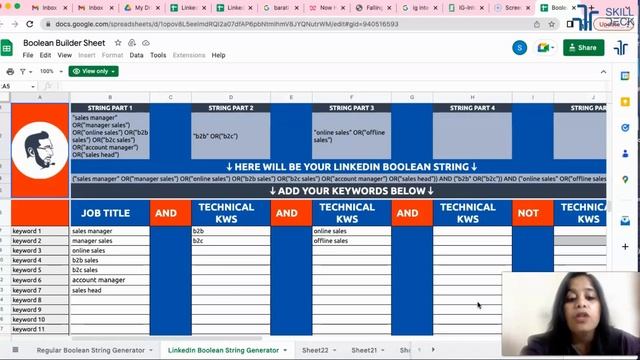Select the generated LinkedIn boolean string cell
Image resolution: width=640 pixels, height=360 pixels.
338,179
